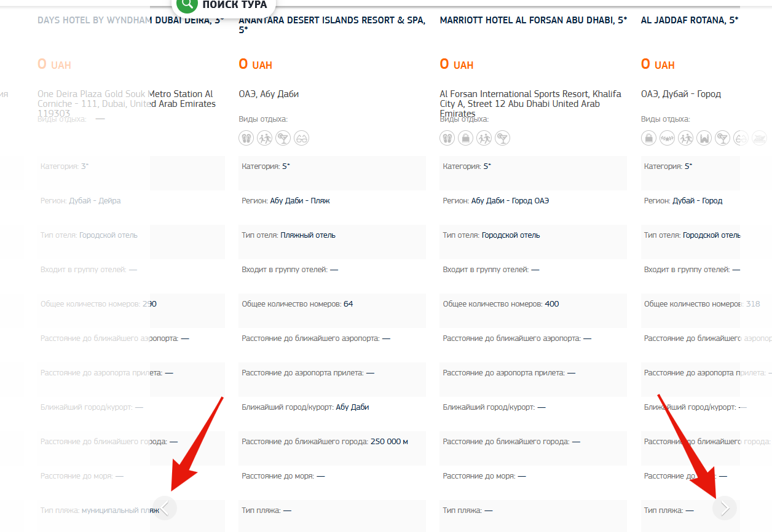The width and height of the screenshot is (772, 532).
Task: Click the address text 'ОАЭ, Абу Даби'
Action: pos(269,94)
